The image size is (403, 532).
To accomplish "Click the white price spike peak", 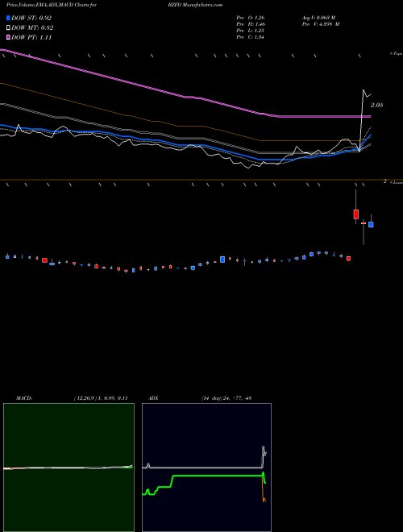I will [x=364, y=90].
